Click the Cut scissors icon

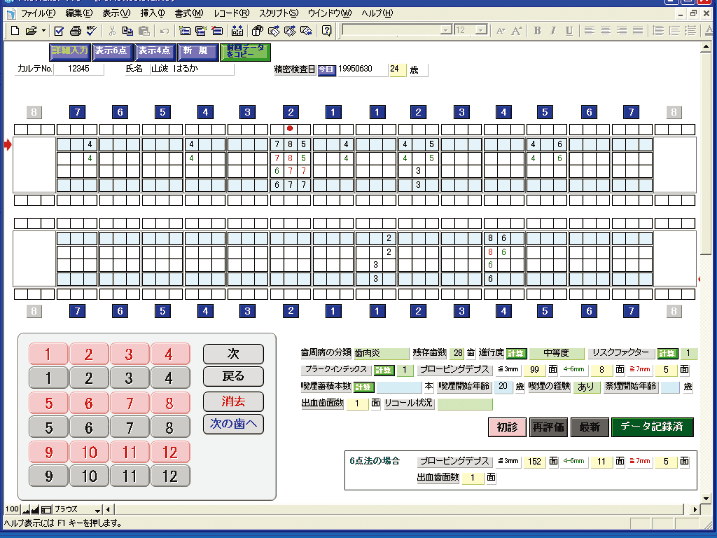111,31
